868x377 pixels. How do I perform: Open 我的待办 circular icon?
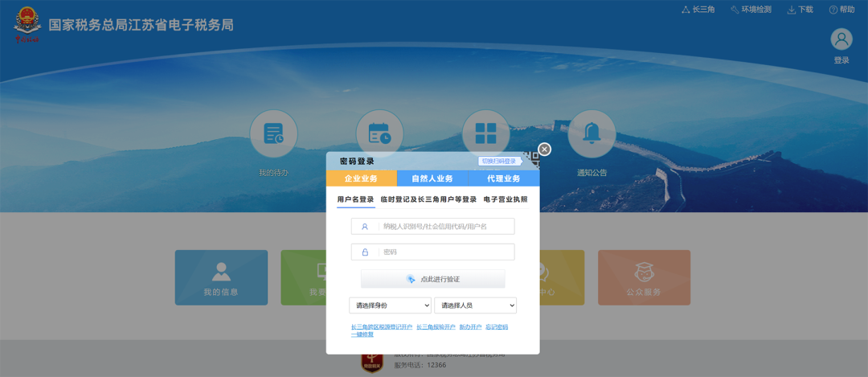point(273,134)
